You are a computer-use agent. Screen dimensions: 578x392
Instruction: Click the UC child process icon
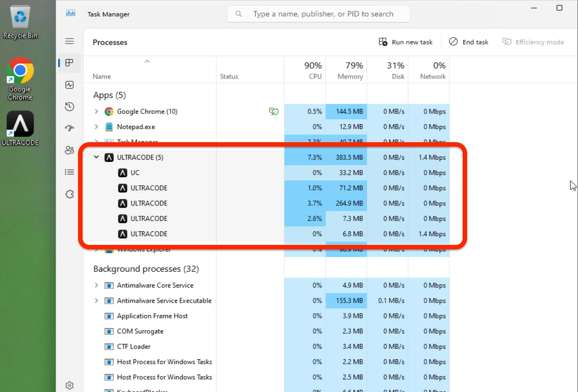pos(123,173)
